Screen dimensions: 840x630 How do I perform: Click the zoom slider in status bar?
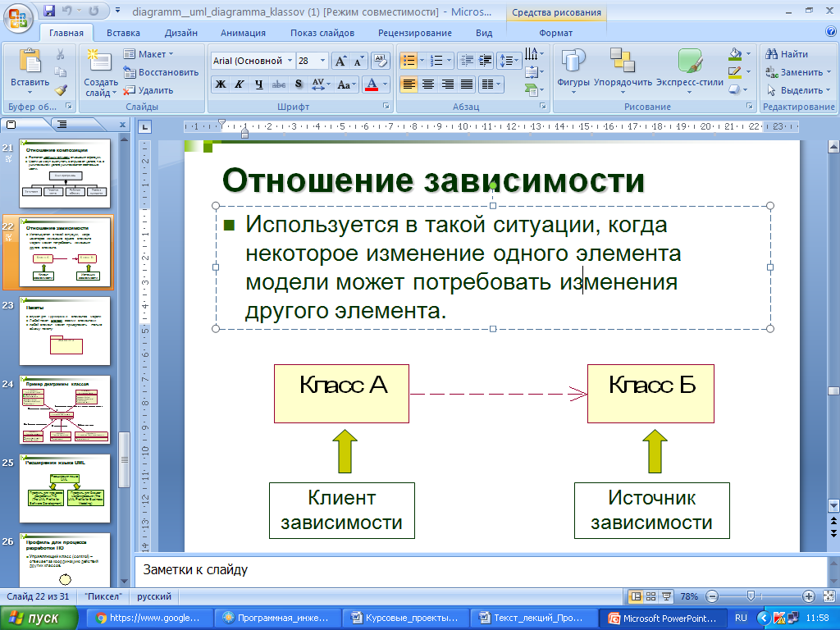pyautogui.click(x=750, y=596)
